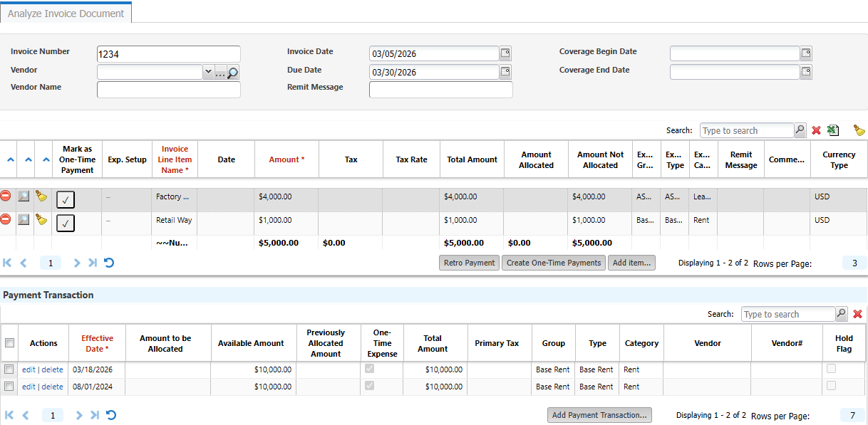Clear the Retail Way row with broom icon
This screenshot has height=425, width=868.
[x=42, y=219]
